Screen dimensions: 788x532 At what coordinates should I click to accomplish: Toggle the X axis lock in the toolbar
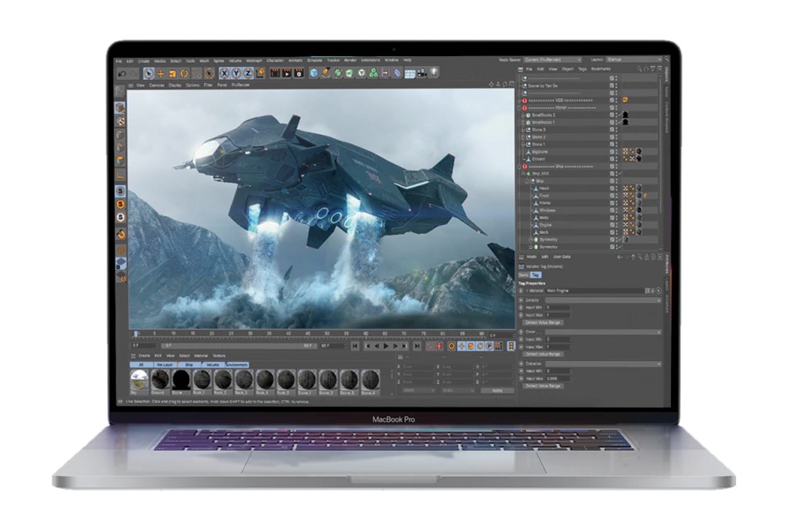pos(224,72)
